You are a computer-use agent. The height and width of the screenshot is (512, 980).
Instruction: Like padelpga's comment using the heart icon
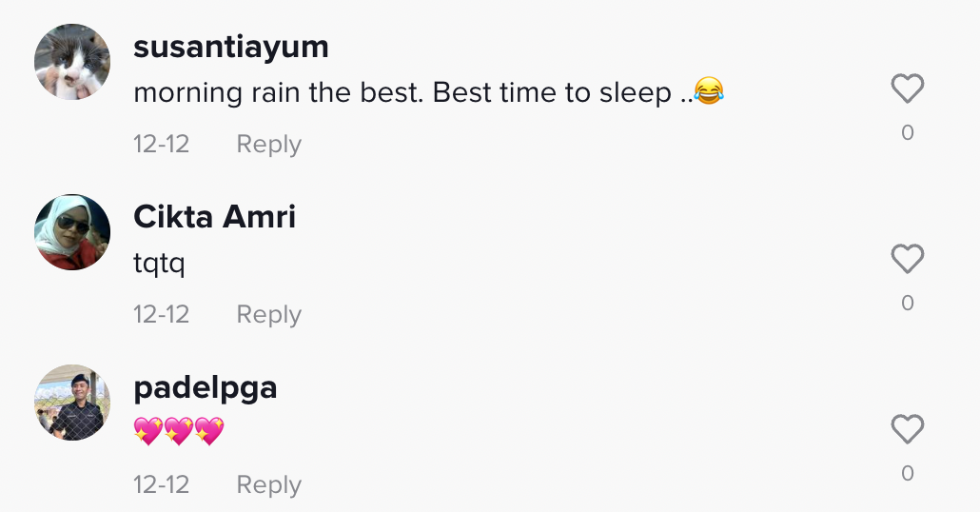click(x=907, y=429)
